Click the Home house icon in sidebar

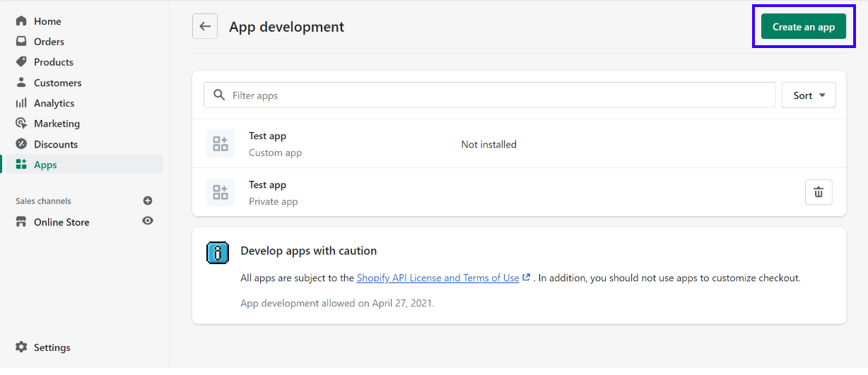click(21, 21)
